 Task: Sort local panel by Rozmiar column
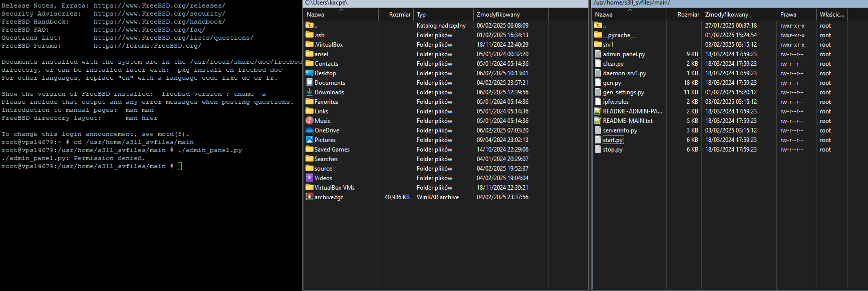click(399, 15)
